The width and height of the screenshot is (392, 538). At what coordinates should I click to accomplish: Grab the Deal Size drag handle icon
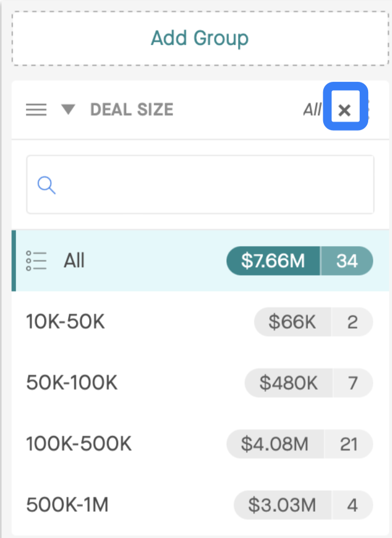point(36,110)
